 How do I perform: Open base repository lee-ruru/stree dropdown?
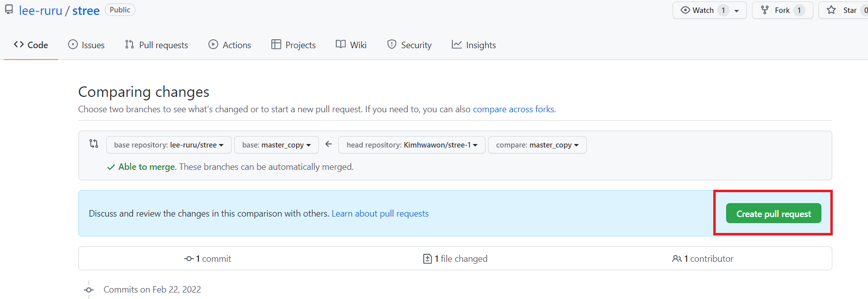[x=169, y=145]
